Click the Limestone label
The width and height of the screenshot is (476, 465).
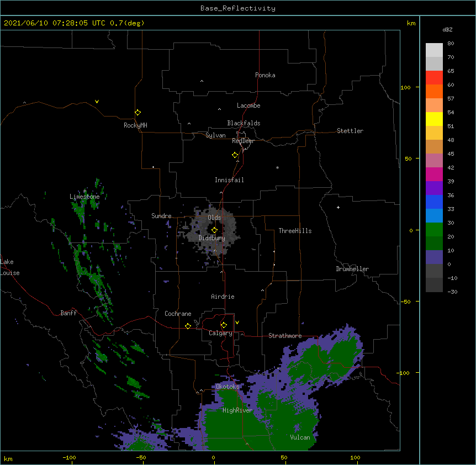coord(84,197)
